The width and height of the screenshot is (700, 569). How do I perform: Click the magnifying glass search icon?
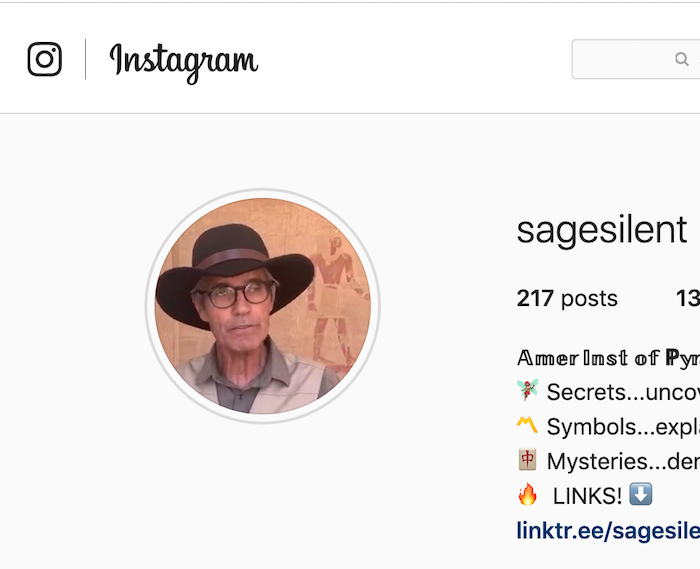pyautogui.click(x=682, y=59)
